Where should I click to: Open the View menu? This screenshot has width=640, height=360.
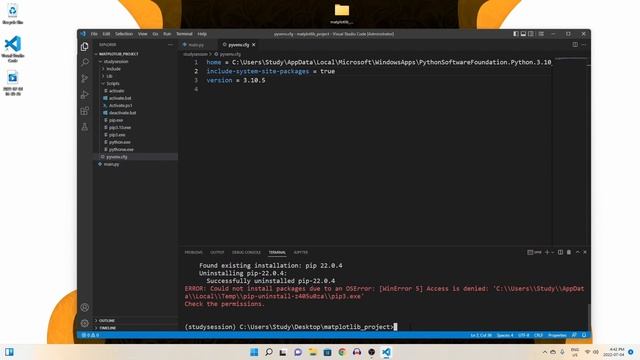click(142, 34)
